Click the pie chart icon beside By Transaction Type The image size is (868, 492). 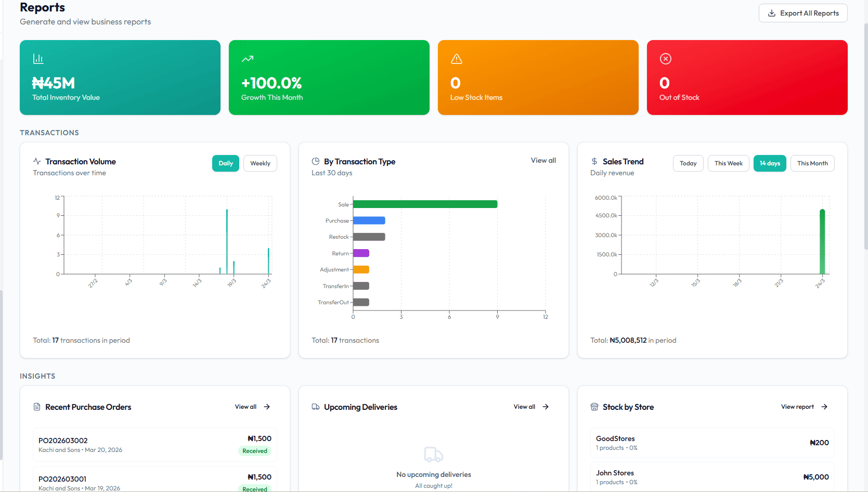pos(315,161)
